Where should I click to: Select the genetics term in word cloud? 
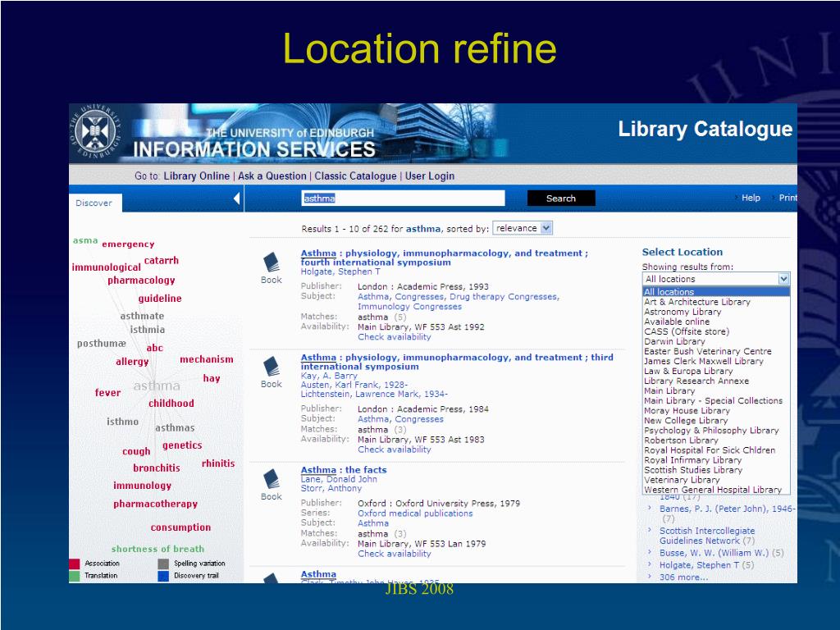(182, 445)
